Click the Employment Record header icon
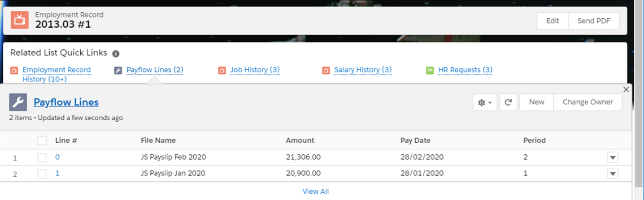The height and width of the screenshot is (200, 644). point(19,20)
